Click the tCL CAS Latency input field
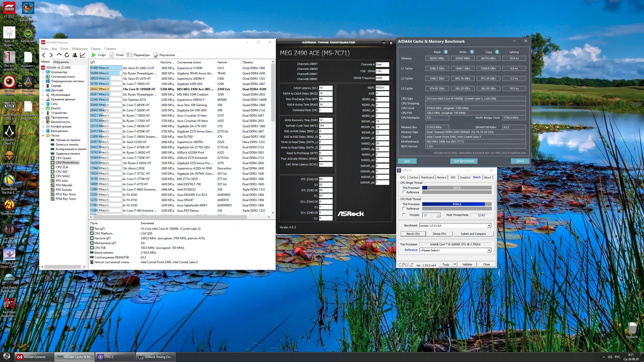Image resolution: width=644 pixels, height=362 pixels. click(x=326, y=88)
